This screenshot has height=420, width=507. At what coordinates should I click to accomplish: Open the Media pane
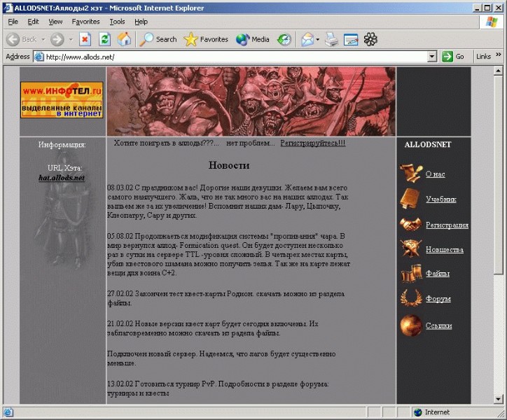253,39
